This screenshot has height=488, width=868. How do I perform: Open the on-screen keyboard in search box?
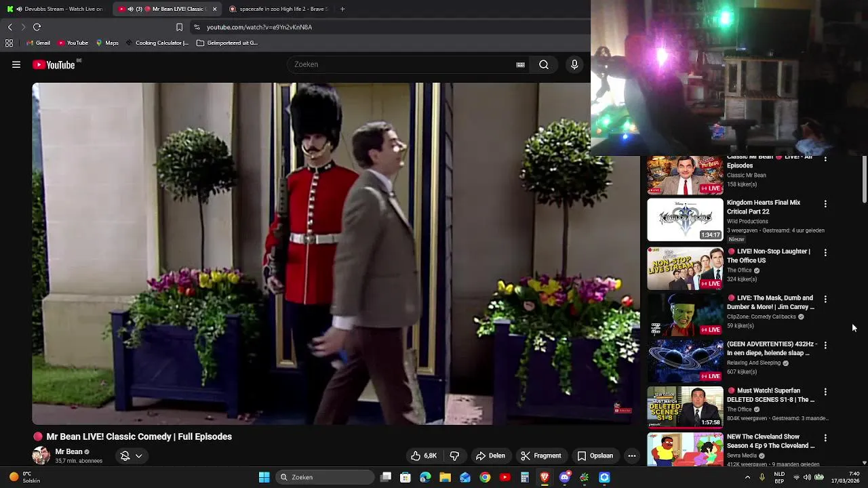[520, 64]
